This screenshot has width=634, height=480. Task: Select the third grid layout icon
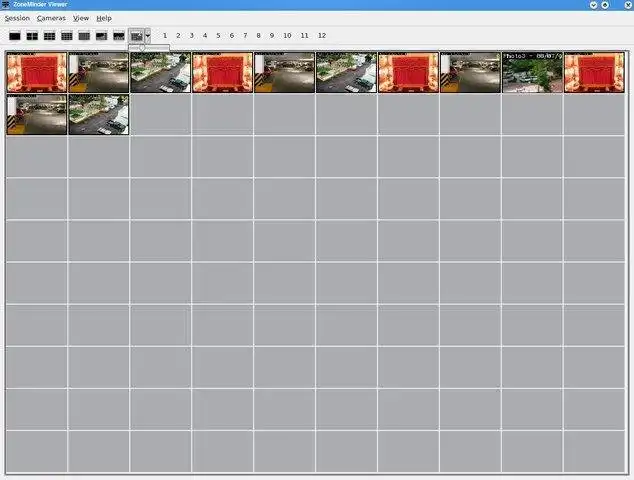pyautogui.click(x=49, y=36)
